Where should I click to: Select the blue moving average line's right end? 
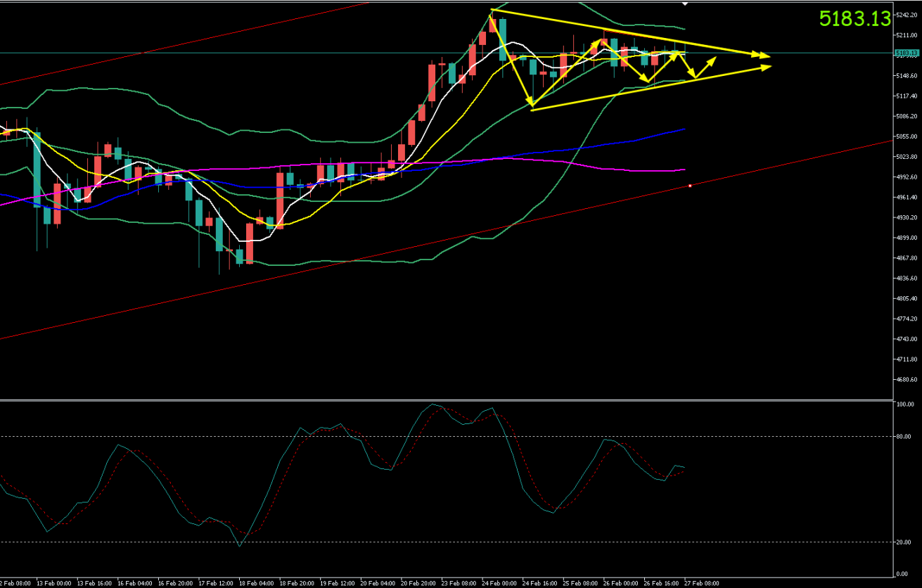pyautogui.click(x=683, y=129)
